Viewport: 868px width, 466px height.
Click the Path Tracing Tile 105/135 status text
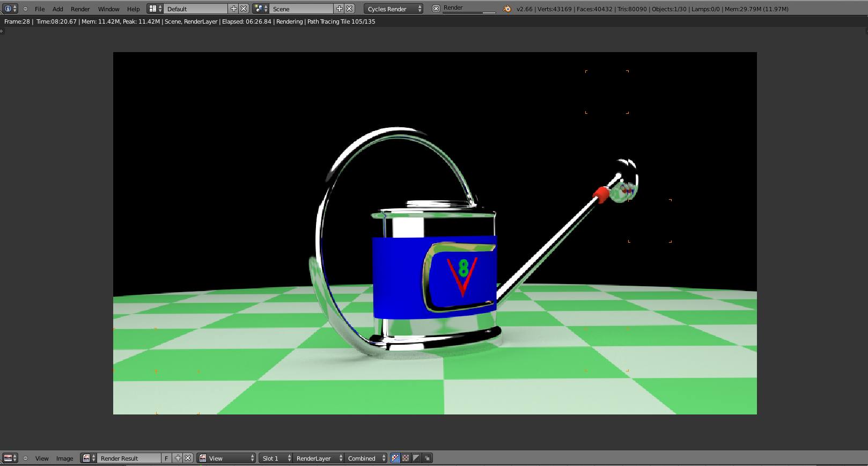(341, 21)
